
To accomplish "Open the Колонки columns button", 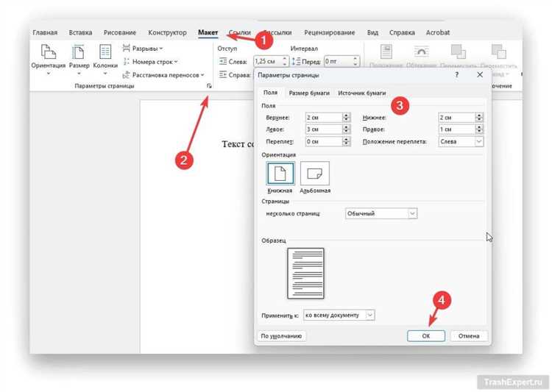I will click(105, 59).
